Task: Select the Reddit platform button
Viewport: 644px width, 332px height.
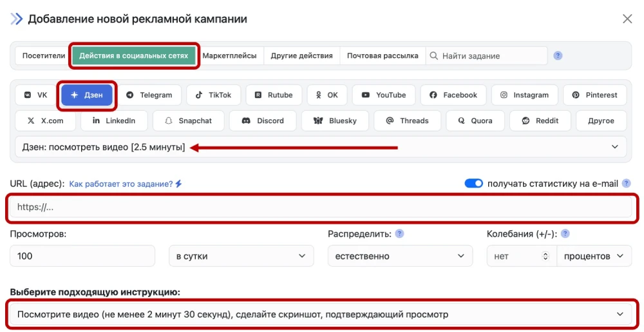Action: pyautogui.click(x=540, y=121)
